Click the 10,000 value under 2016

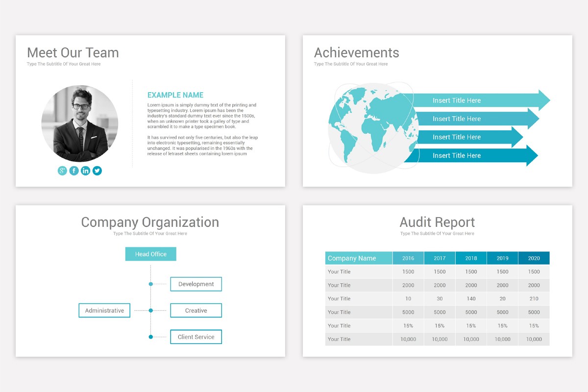[408, 339]
